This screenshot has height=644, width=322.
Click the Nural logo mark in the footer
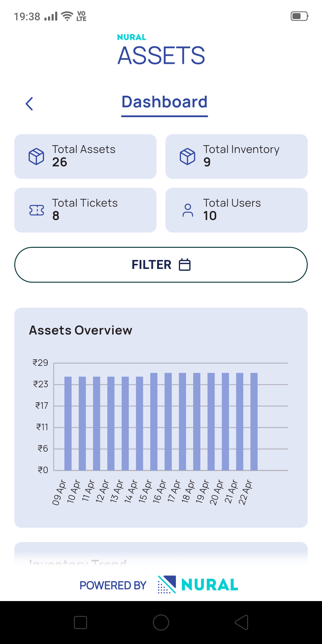pyautogui.click(x=167, y=584)
